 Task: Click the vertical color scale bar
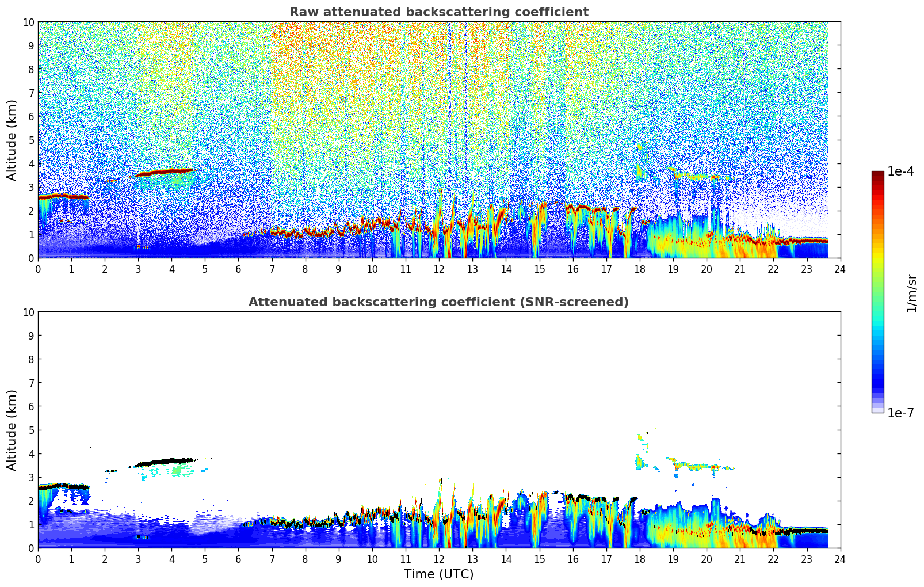(x=877, y=292)
